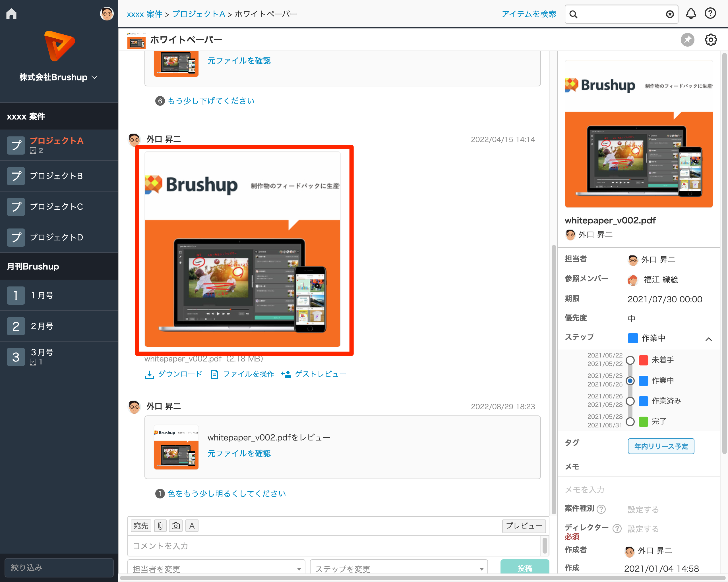Select the 月刊Brushup section header
Viewport: 728px width, 582px height.
click(59, 267)
